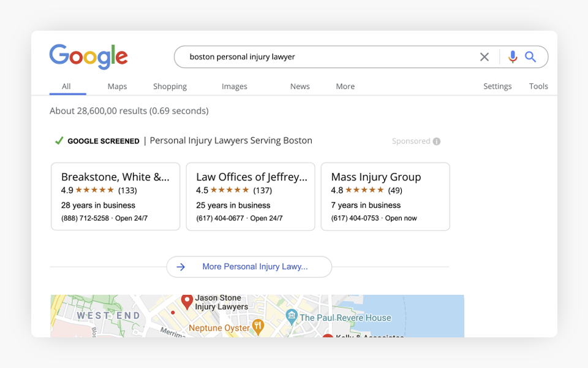Switch to the Shopping tab
Image resolution: width=588 pixels, height=368 pixels.
coord(170,86)
